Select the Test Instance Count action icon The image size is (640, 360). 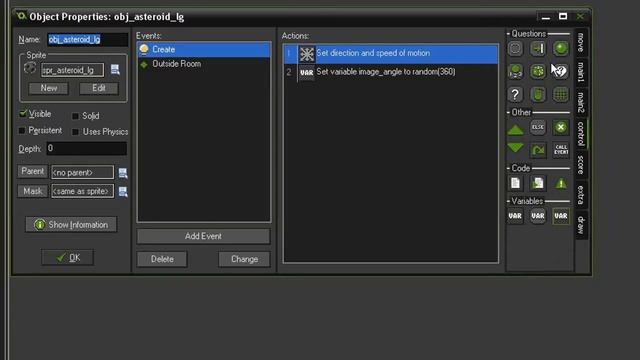click(515, 71)
